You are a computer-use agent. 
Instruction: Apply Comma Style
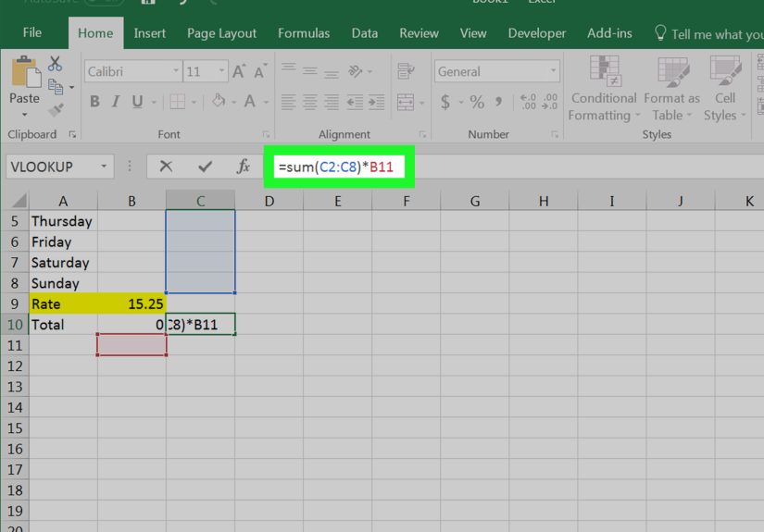click(498, 102)
